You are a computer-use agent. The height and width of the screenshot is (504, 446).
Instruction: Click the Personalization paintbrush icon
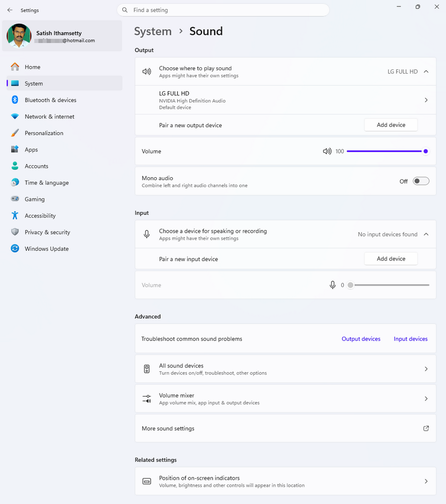[x=15, y=133]
